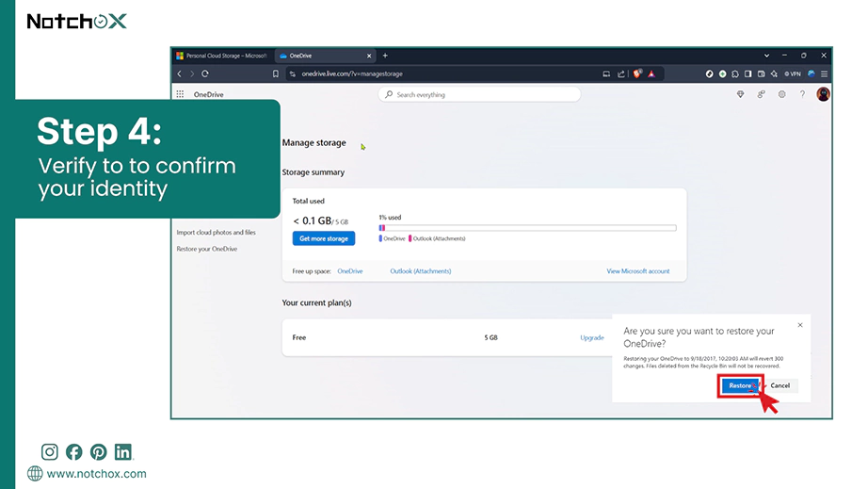Open the Brave wallet icon
Image resolution: width=868 pixels, height=489 pixels.
[762, 73]
